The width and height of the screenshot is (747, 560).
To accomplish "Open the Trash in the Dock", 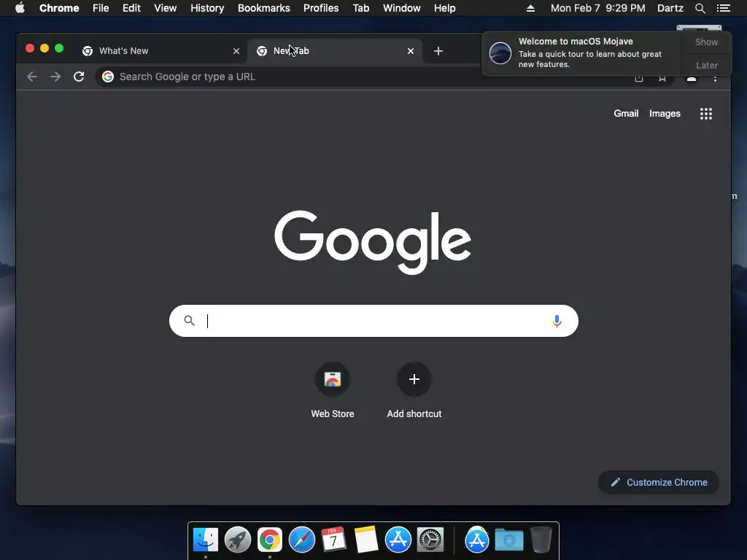I will tap(541, 540).
